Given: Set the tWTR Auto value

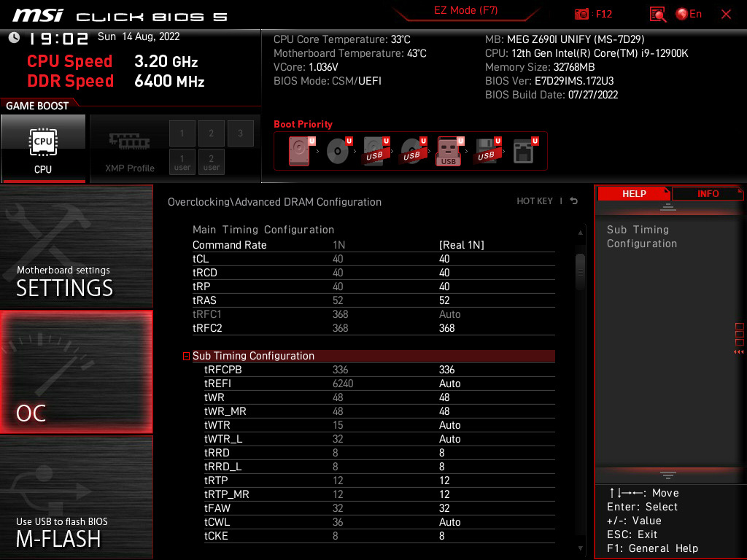Looking at the screenshot, I should click(449, 425).
